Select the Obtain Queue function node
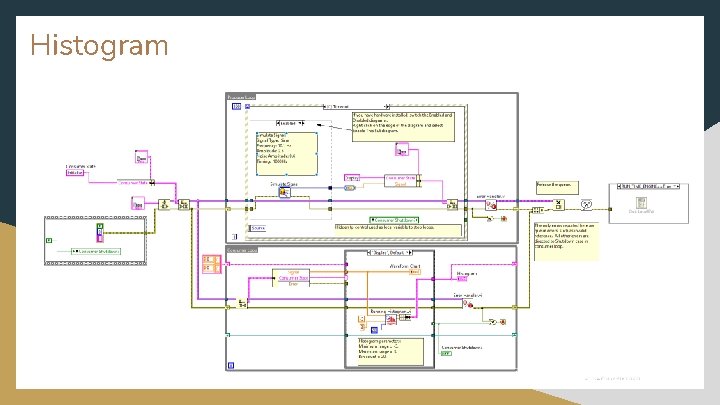The width and height of the screenshot is (720, 405). [x=164, y=204]
